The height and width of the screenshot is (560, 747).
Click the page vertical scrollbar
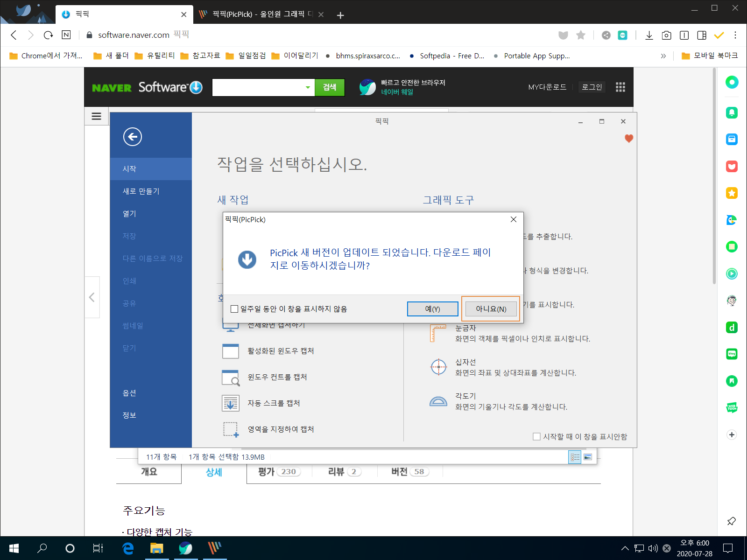(714, 176)
